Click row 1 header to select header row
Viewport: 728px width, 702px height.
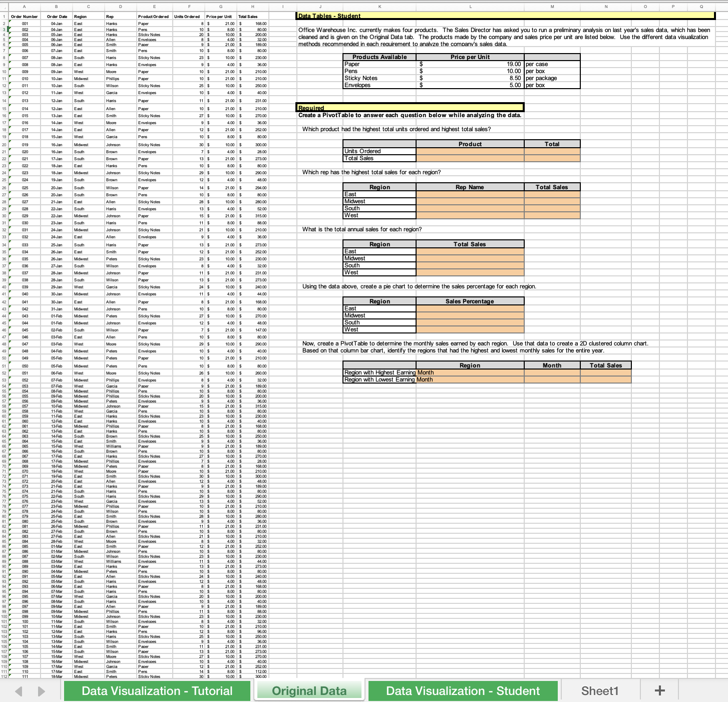coord(5,16)
